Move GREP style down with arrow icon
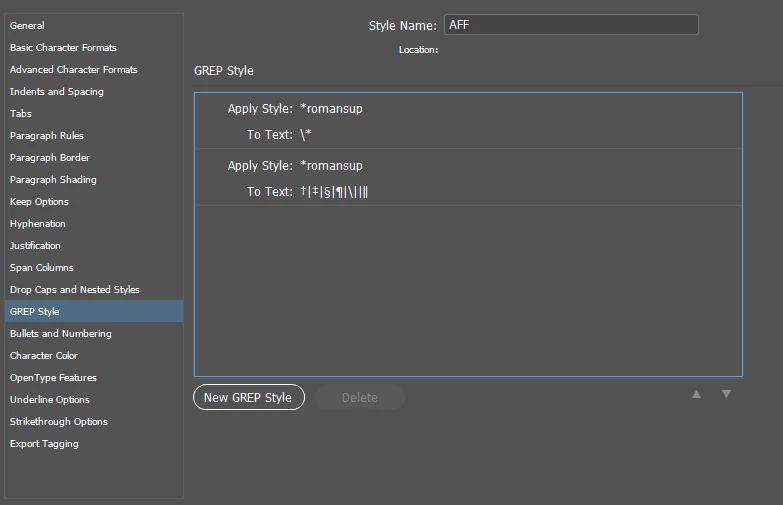The width and height of the screenshot is (783, 505). pos(727,394)
